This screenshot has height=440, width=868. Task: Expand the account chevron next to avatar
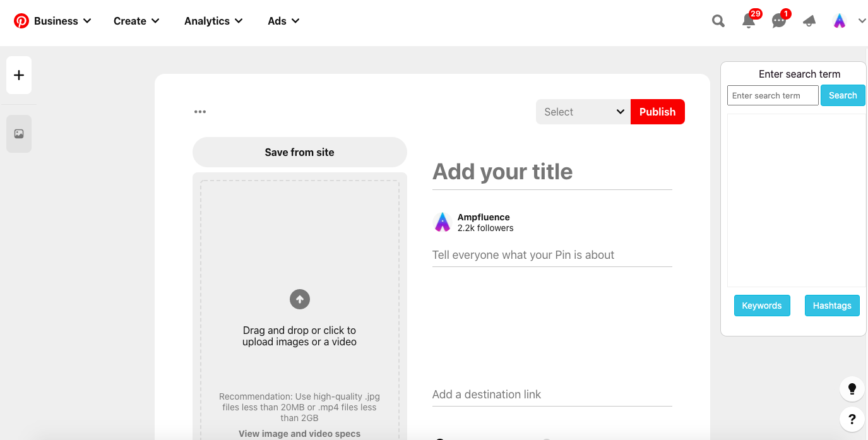[x=862, y=21]
